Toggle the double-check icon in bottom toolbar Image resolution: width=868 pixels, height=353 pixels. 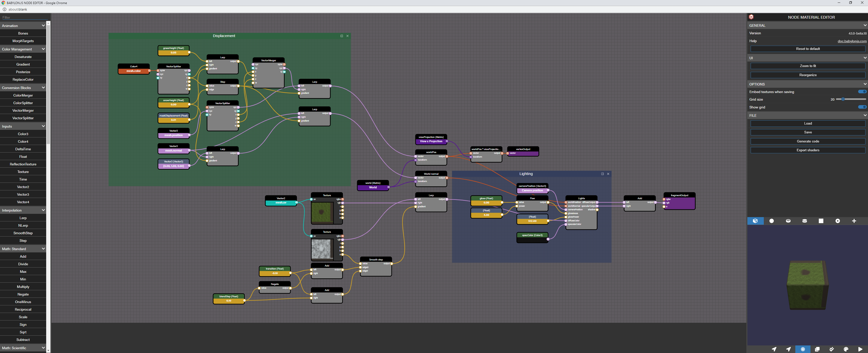click(x=832, y=349)
